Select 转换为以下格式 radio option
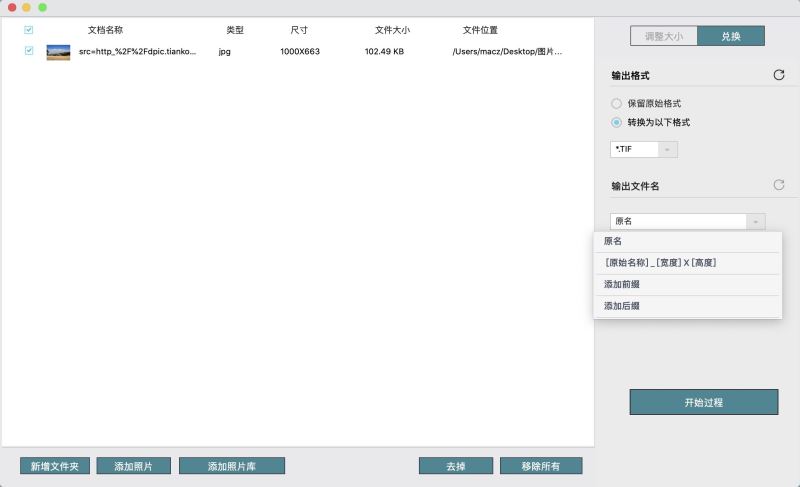 (616, 122)
